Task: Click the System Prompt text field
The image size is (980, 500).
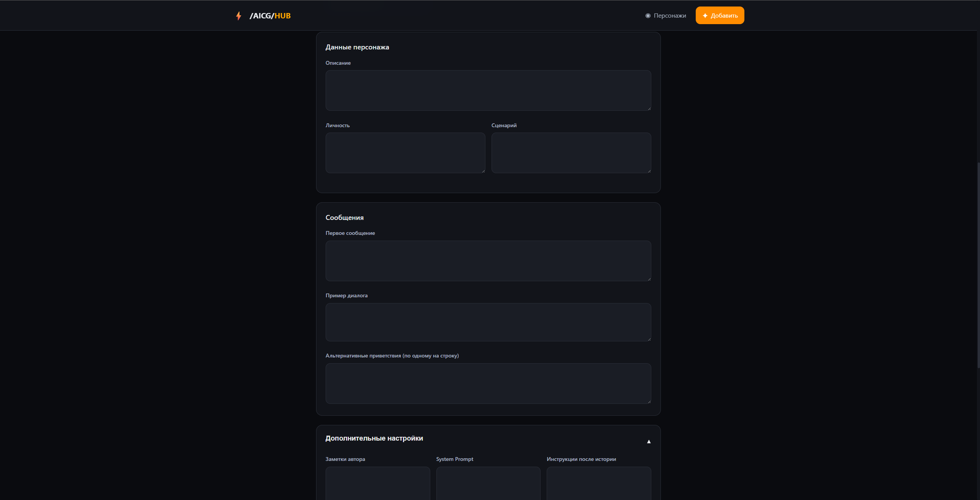Action: click(488, 483)
